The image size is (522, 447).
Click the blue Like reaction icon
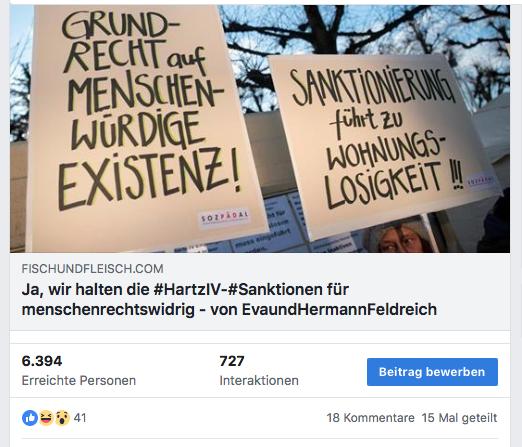(30, 418)
